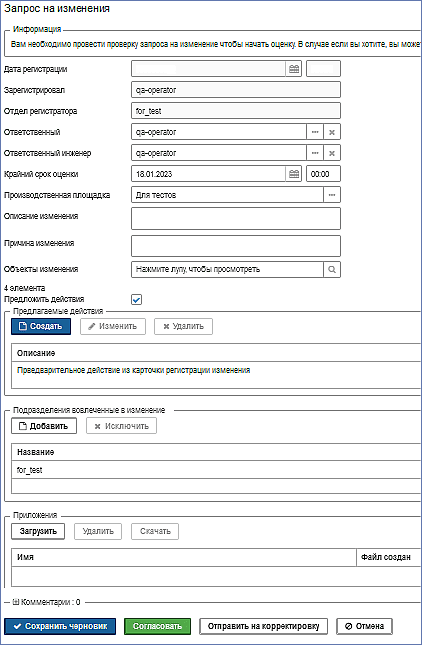This screenshot has width=422, height=645.
Task: Open calendar for registration date
Action: tap(294, 69)
